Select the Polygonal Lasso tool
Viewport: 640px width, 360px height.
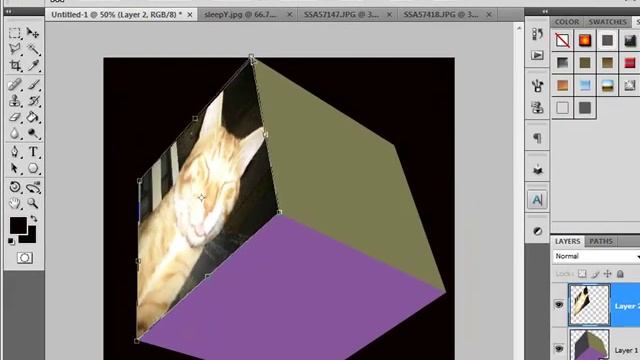coord(15,49)
